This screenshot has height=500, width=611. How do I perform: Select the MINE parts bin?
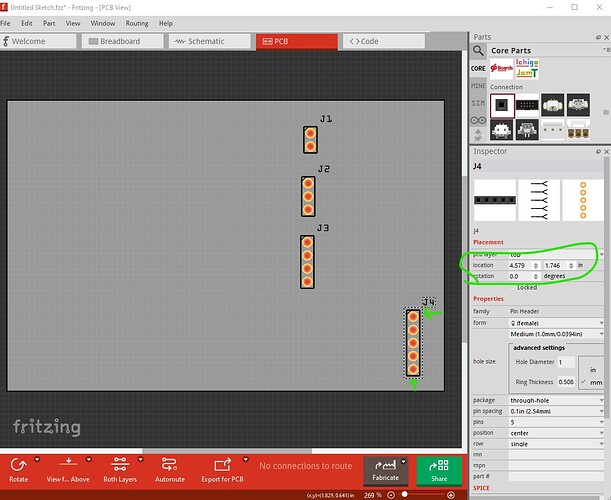point(478,86)
